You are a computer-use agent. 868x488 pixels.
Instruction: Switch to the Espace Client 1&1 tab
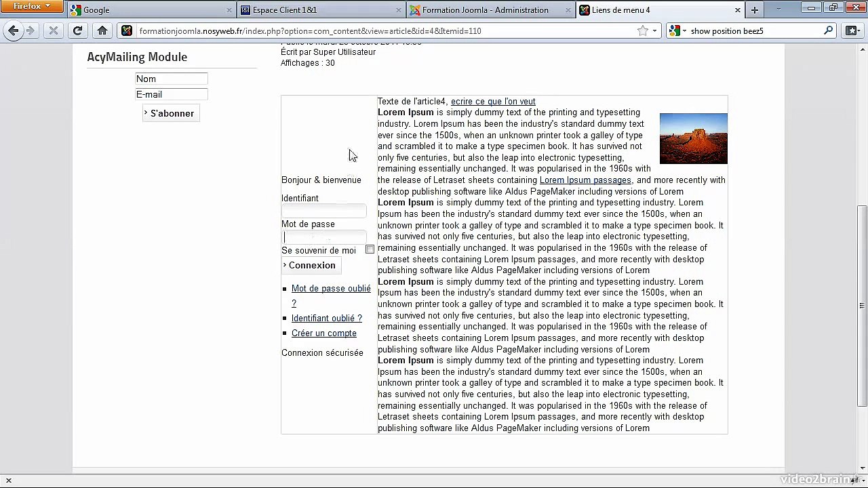tap(321, 10)
